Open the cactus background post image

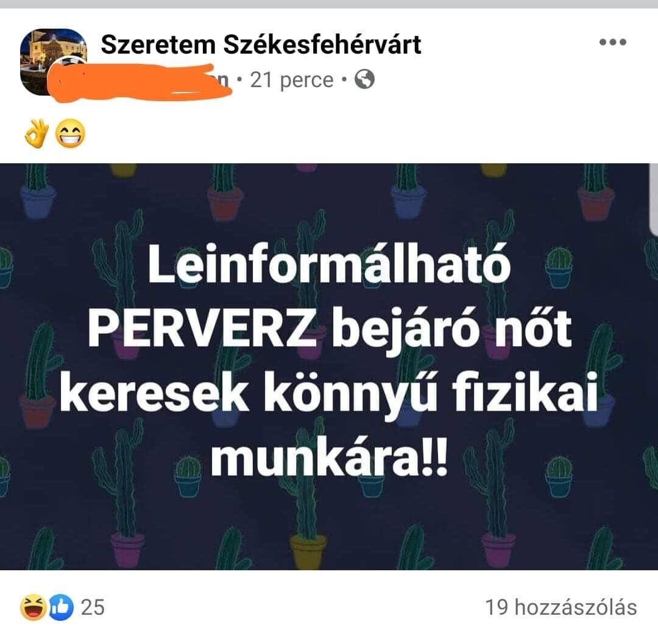click(329, 366)
